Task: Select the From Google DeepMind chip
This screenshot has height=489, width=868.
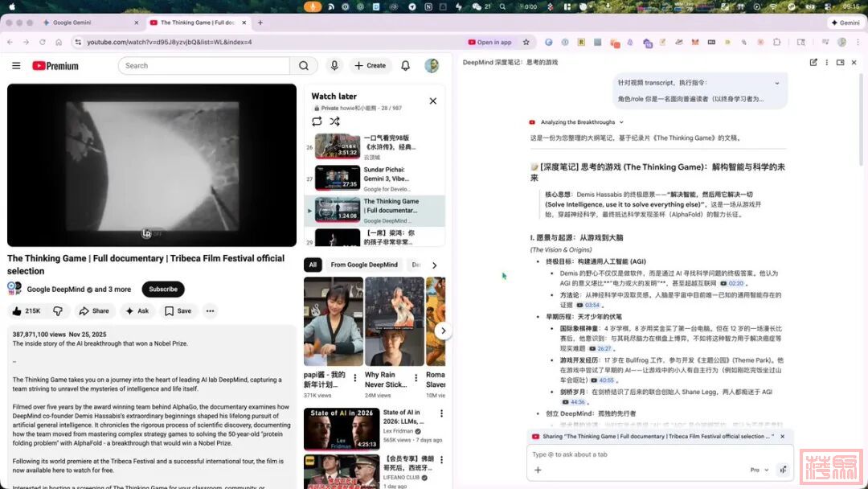Action: pos(364,265)
